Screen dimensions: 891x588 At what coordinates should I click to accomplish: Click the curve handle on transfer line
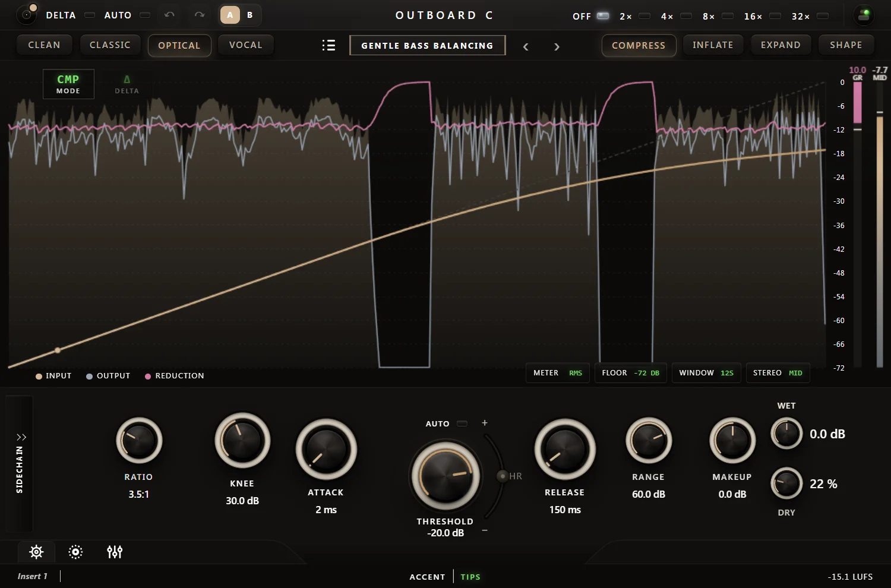58,350
